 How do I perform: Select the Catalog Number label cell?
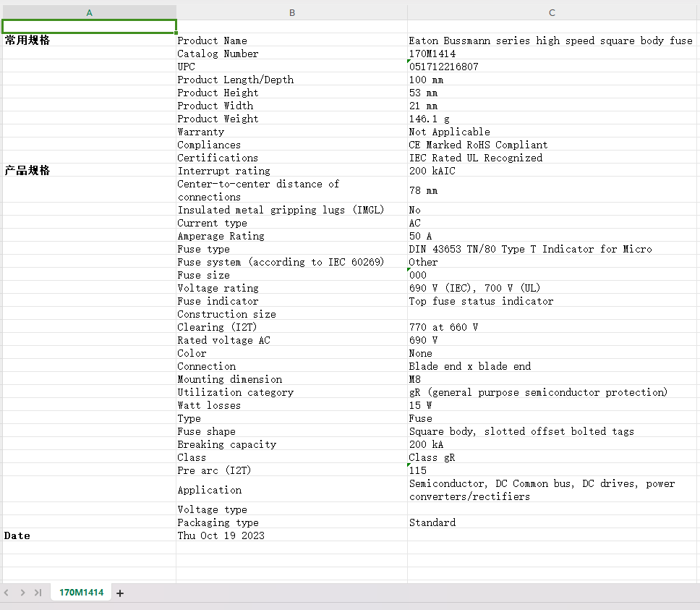292,53
